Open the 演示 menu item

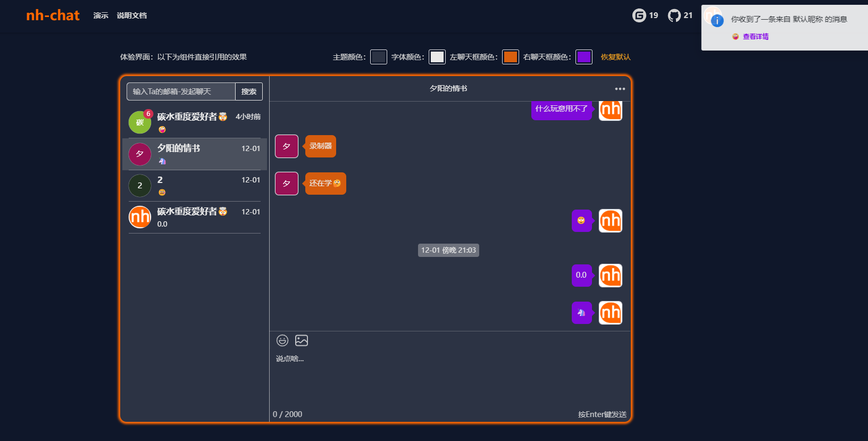click(x=101, y=15)
